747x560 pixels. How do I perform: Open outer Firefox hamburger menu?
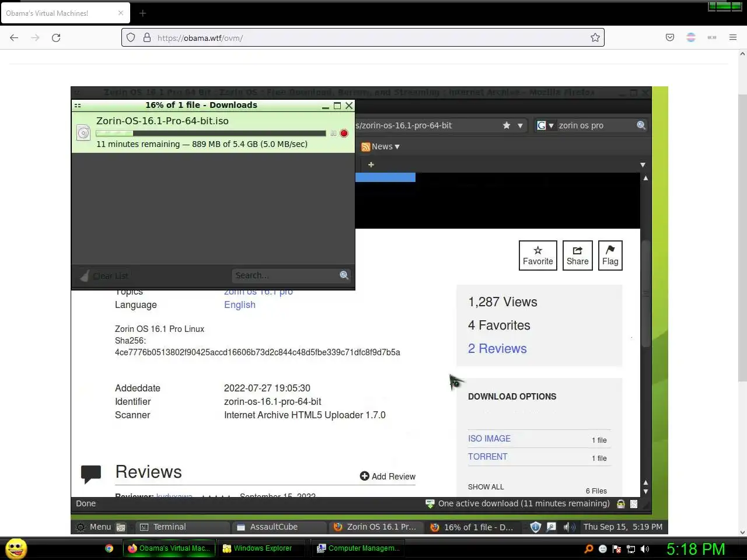click(733, 38)
